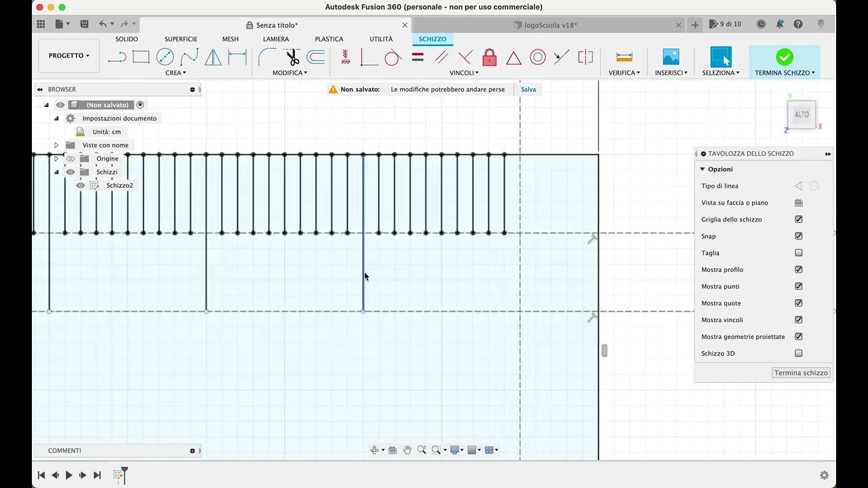The width and height of the screenshot is (868, 488).
Task: Apply Fix lock constraint
Action: click(x=490, y=58)
